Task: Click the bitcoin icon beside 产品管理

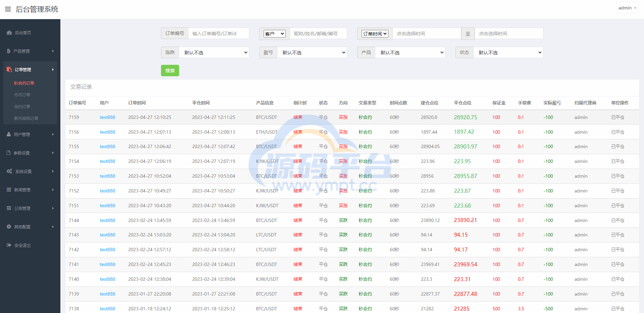Action: (x=9, y=51)
